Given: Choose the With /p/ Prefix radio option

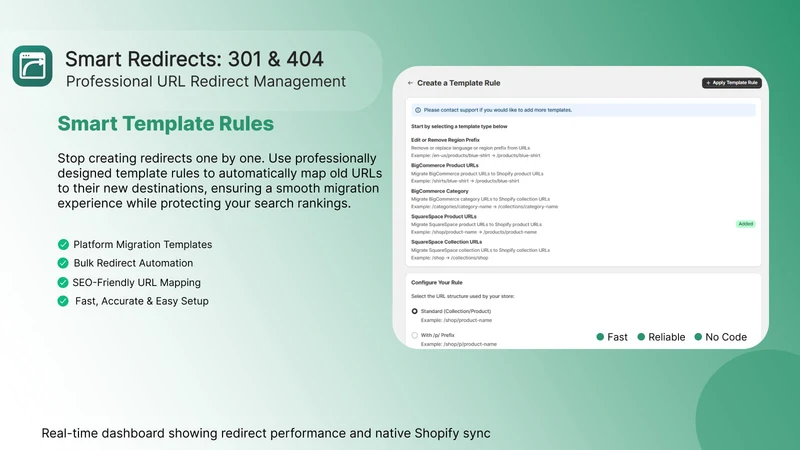Looking at the screenshot, I should tap(414, 335).
